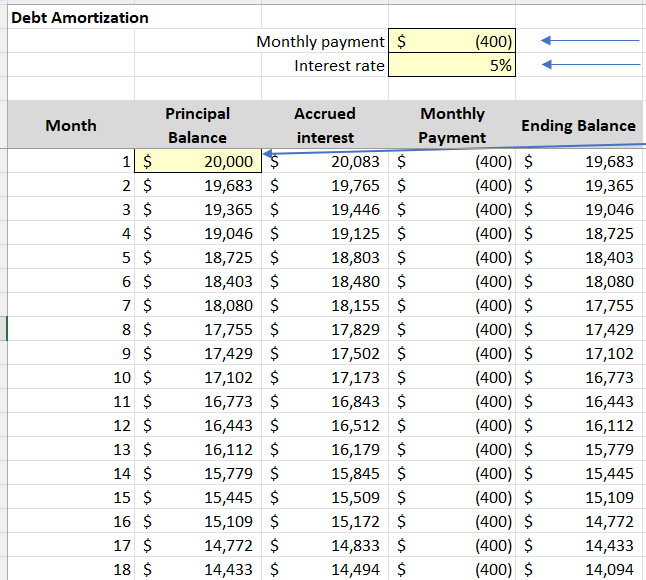This screenshot has height=580, width=646.
Task: Select the Month cell with number 10
Action: [71, 377]
